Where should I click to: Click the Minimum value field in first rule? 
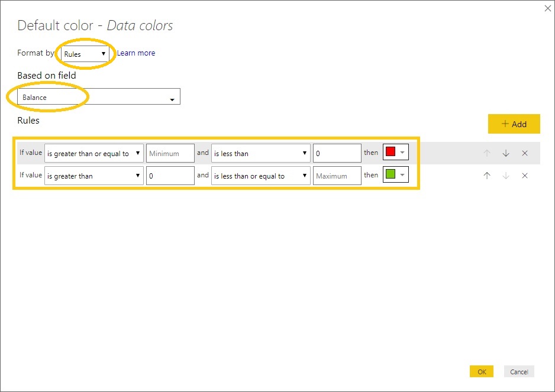point(170,153)
